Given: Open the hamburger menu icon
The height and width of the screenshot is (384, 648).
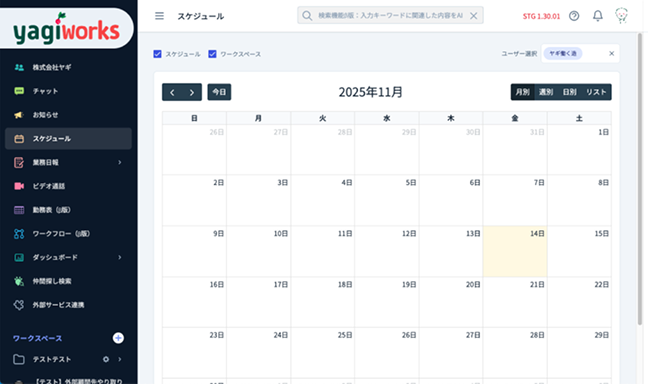Looking at the screenshot, I should point(160,16).
